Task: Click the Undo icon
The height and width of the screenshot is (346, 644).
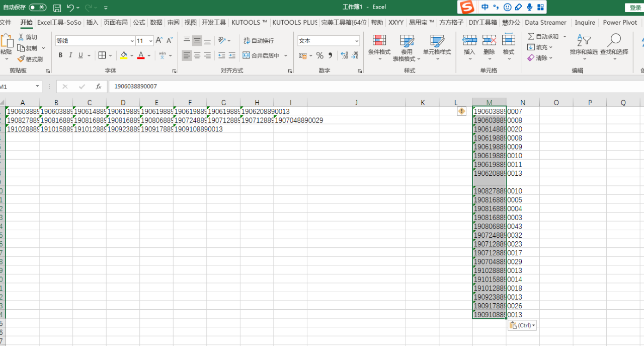Action: coord(71,8)
